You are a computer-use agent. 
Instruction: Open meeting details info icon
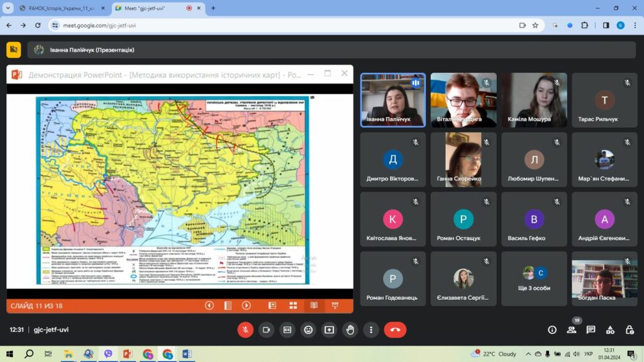[x=552, y=329]
